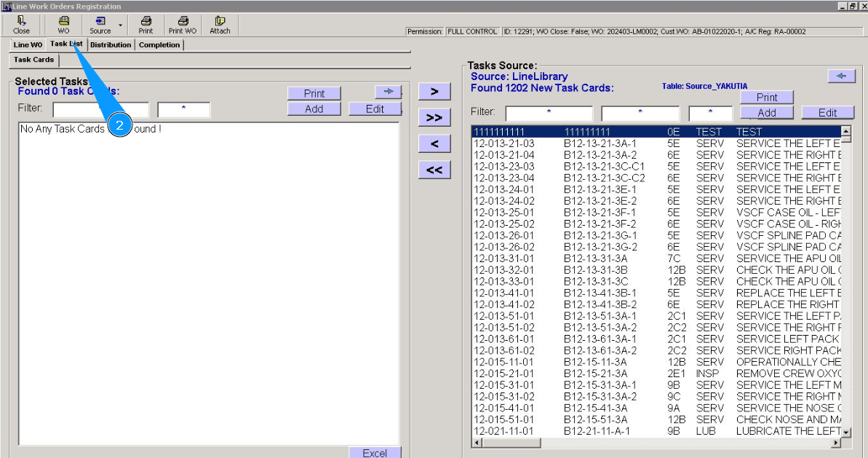Click the Print toolbar icon
Screen dimensions: 868x458
[146, 25]
